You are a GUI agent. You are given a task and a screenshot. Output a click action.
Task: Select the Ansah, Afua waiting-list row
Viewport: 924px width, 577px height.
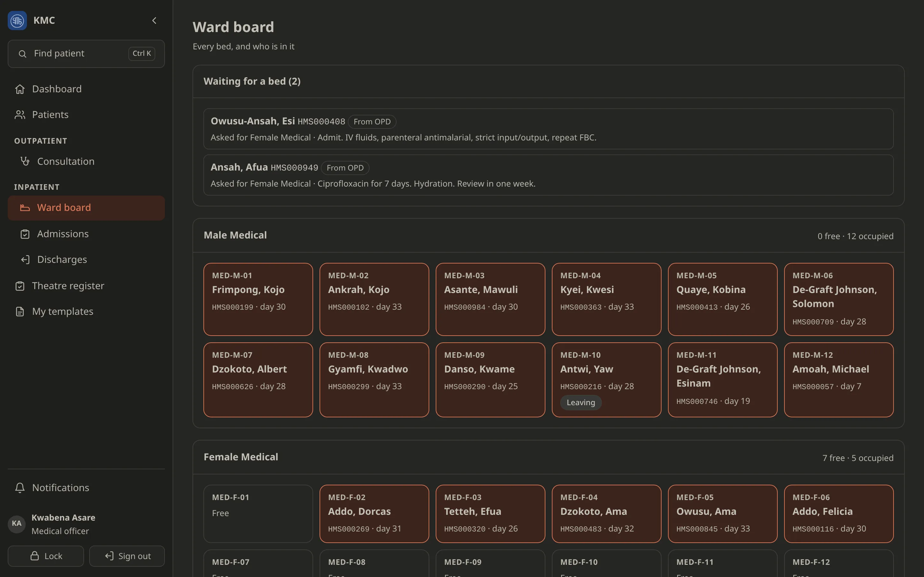548,175
